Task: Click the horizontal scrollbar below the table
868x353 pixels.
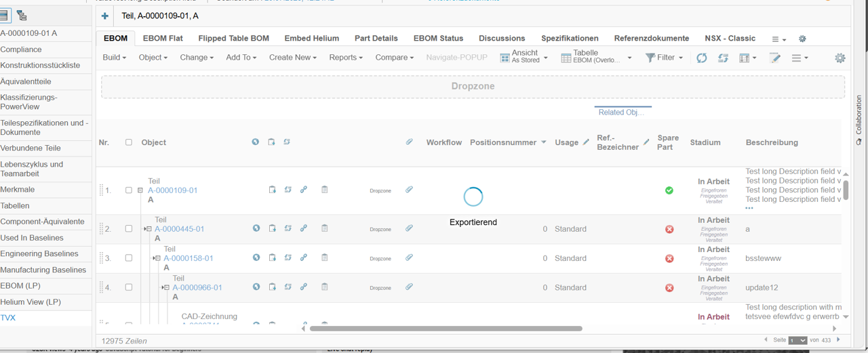Action: [446, 329]
